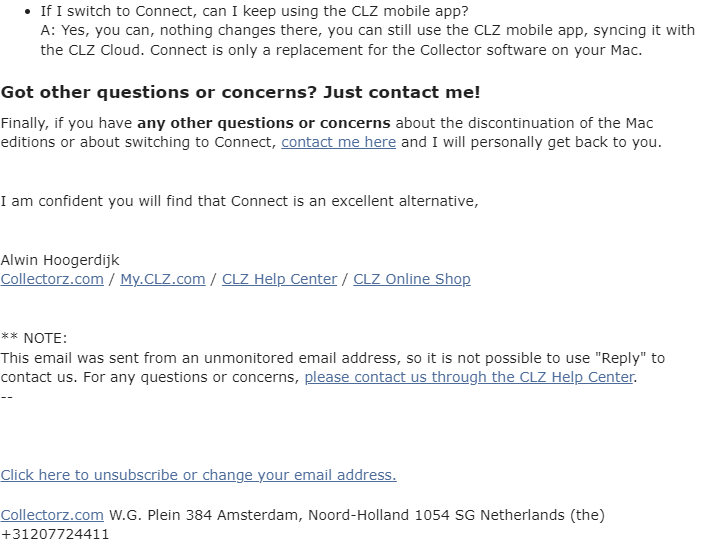This screenshot has width=704, height=557.
Task: Open the 'contact me here' link
Action: click(339, 142)
